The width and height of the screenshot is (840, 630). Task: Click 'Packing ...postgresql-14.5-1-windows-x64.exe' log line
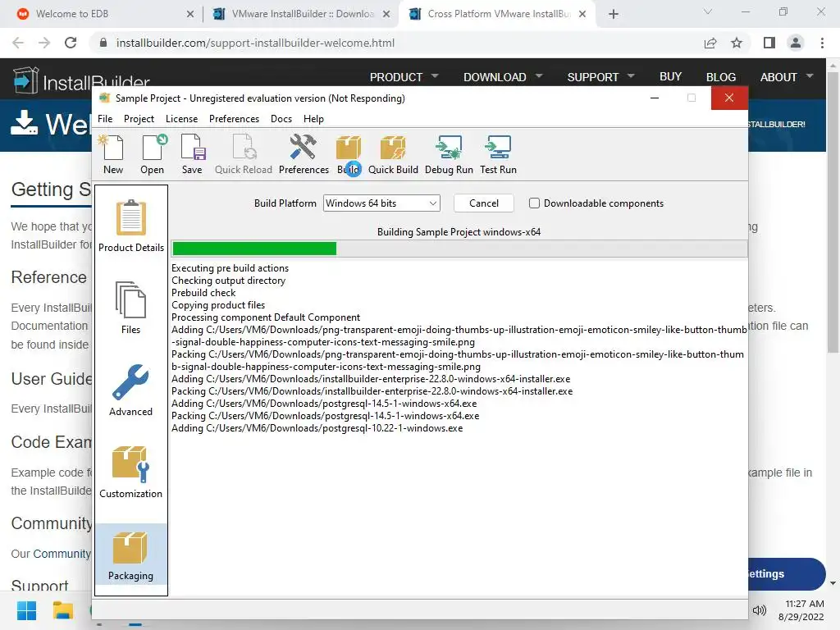tap(325, 416)
